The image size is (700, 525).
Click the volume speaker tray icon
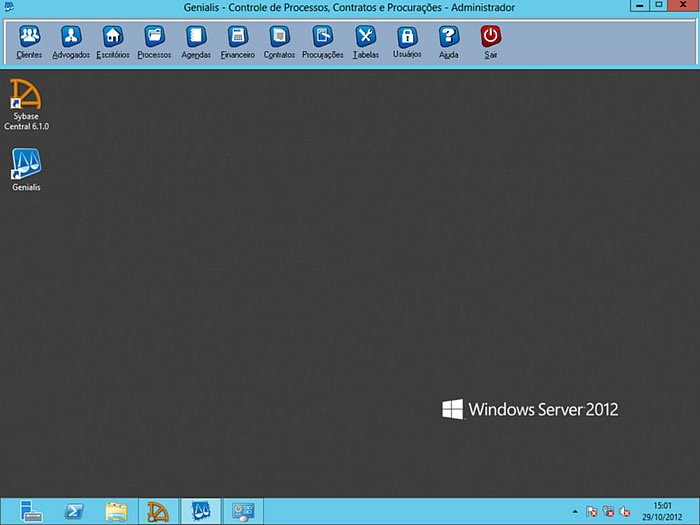click(625, 512)
